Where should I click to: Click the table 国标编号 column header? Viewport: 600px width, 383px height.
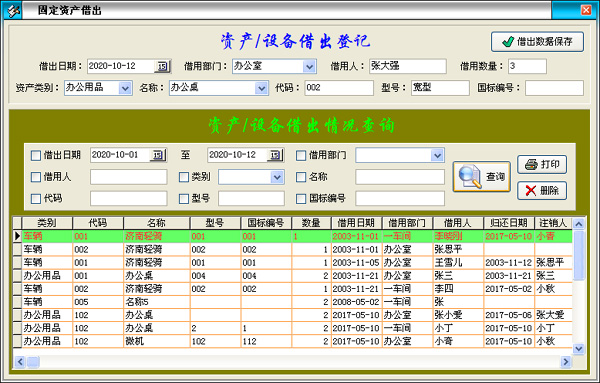click(x=266, y=223)
